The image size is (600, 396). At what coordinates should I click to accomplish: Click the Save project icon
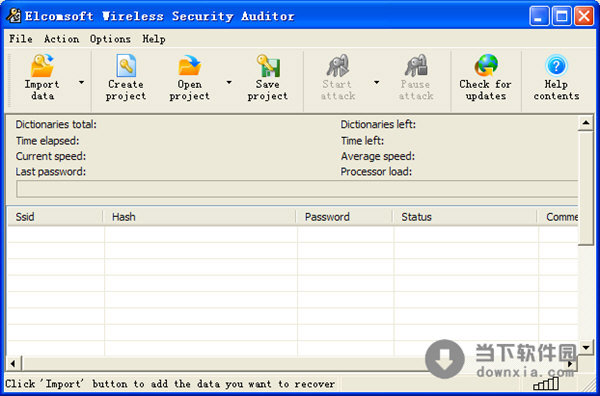click(268, 65)
